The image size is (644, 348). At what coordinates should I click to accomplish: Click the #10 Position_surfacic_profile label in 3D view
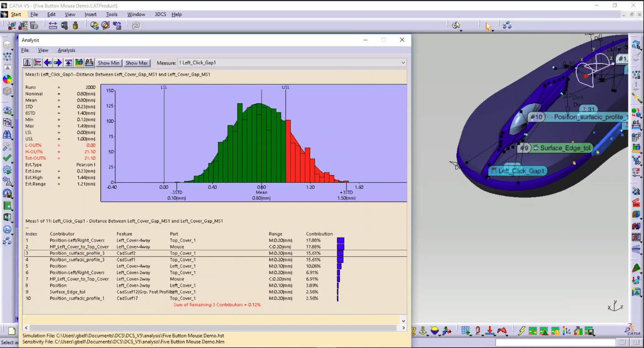578,117
